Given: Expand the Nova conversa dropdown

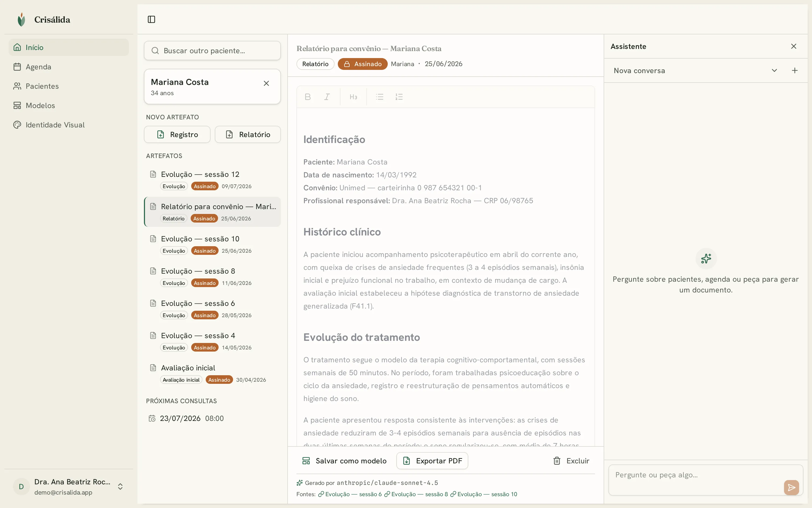Looking at the screenshot, I should click(x=774, y=70).
